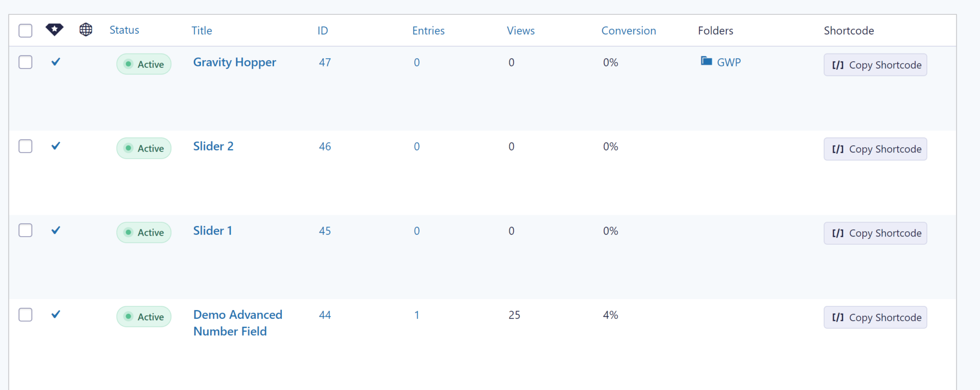Screen dimensions: 980x390
Task: Open the Gravity Hopper form
Action: coord(234,62)
